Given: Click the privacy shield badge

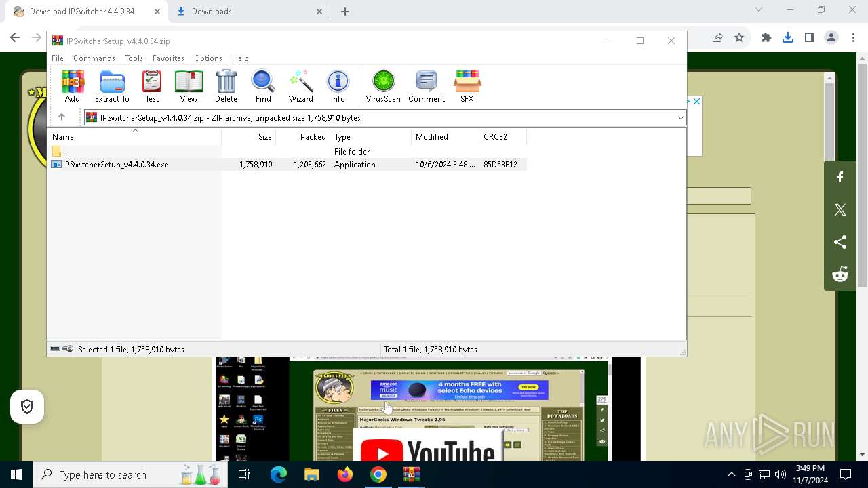Looking at the screenshot, I should pyautogui.click(x=27, y=407).
